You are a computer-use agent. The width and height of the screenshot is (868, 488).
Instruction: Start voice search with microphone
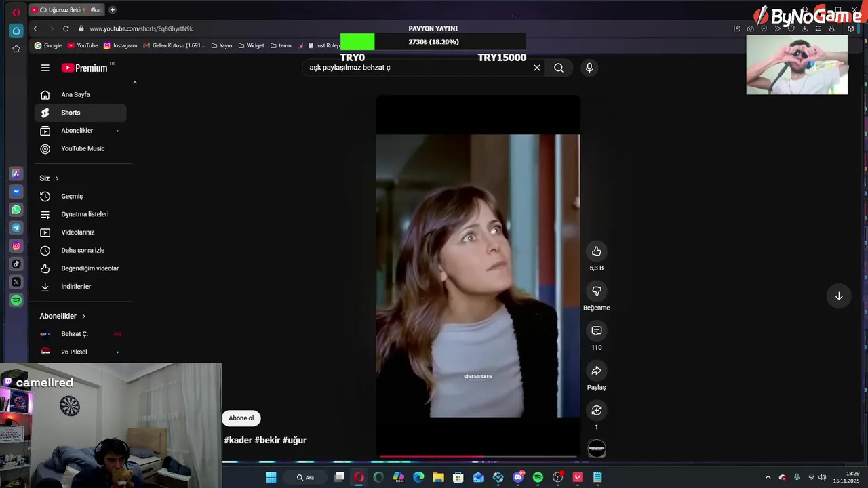[x=589, y=68]
